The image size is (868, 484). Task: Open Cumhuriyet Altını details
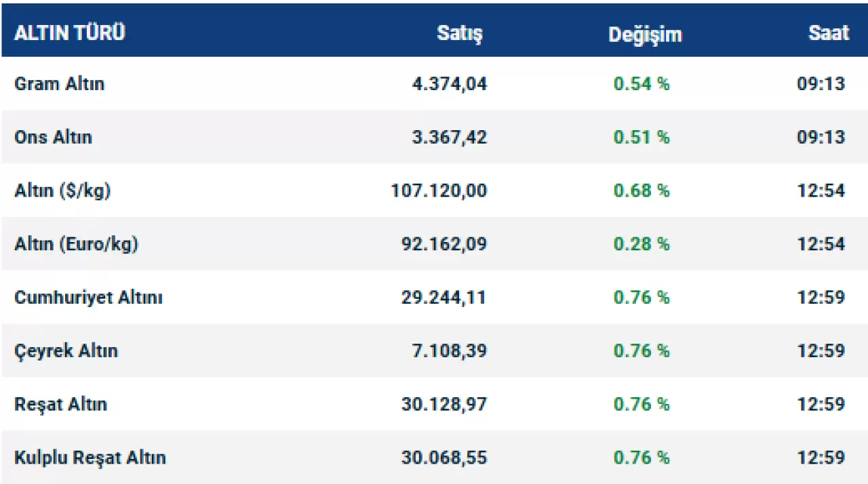coord(88,298)
